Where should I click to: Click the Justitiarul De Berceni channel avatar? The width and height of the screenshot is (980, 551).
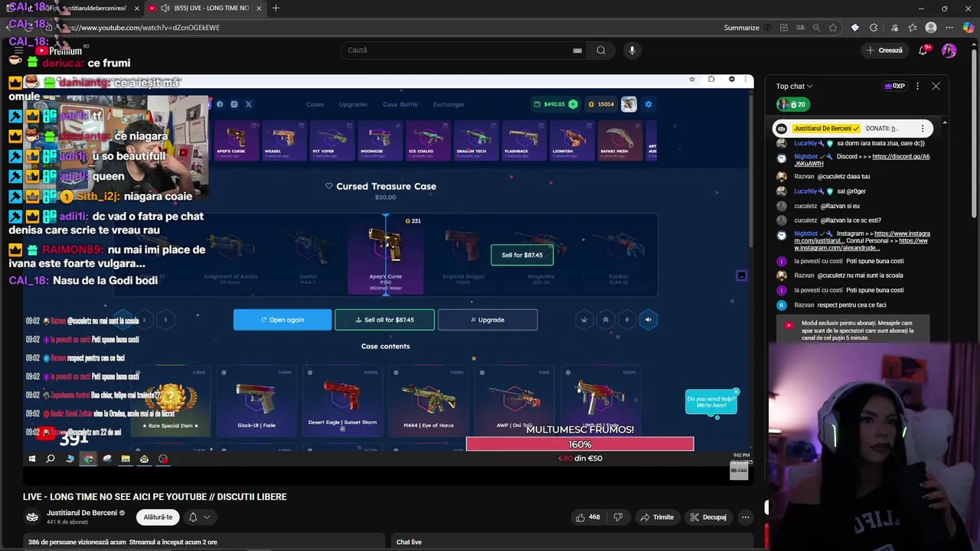click(32, 517)
